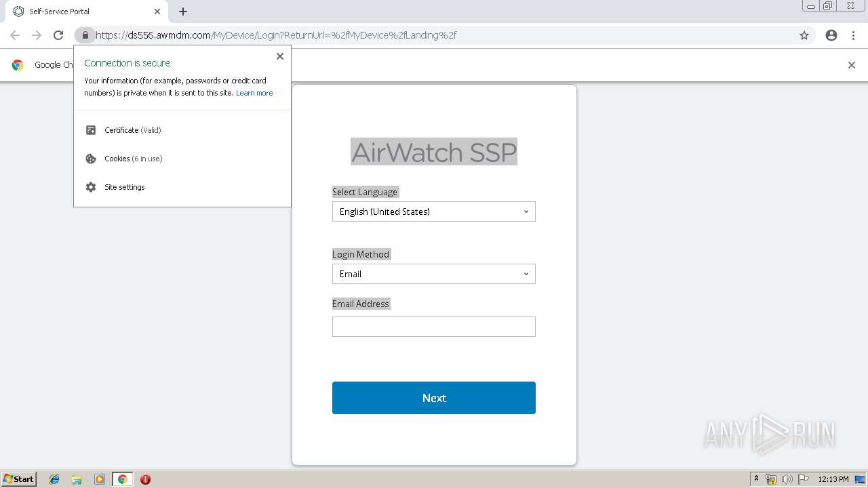The width and height of the screenshot is (868, 488).
Task: Open Windows Media Player taskbar icon
Action: pyautogui.click(x=100, y=479)
